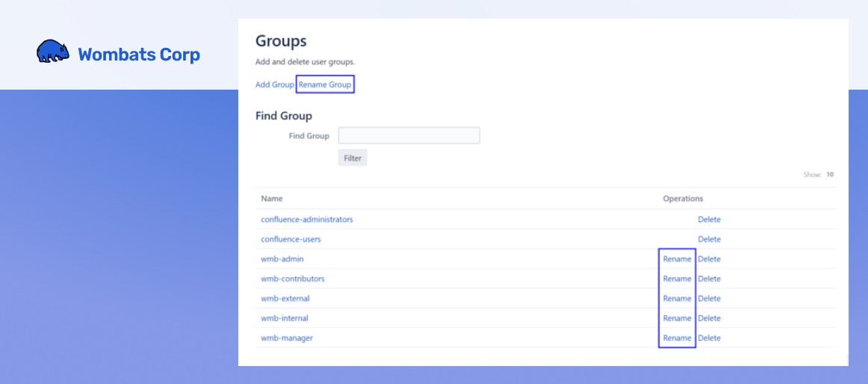Click the 'Add and delete user groups.' description
The image size is (868, 384).
(305, 61)
